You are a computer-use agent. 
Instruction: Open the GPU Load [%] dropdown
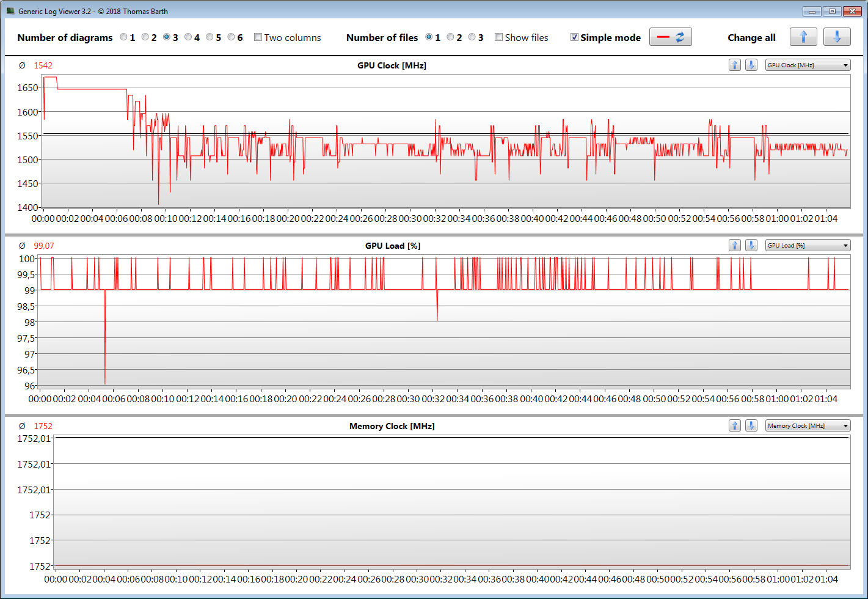[x=808, y=246]
